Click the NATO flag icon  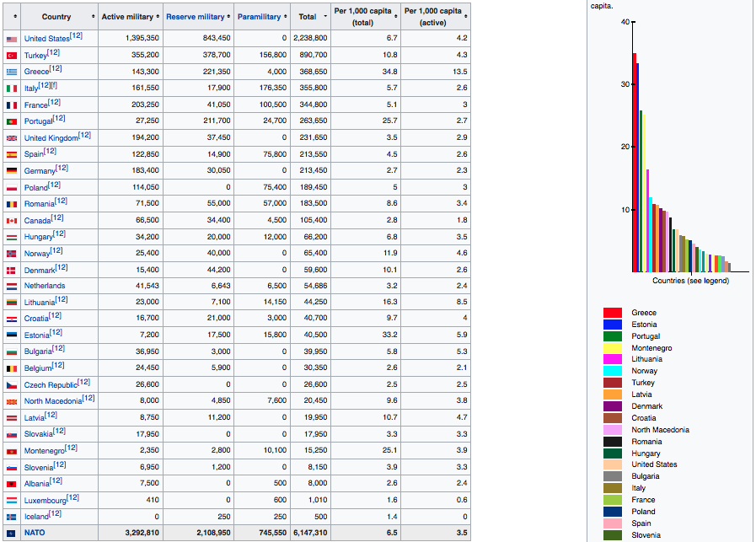(12, 534)
